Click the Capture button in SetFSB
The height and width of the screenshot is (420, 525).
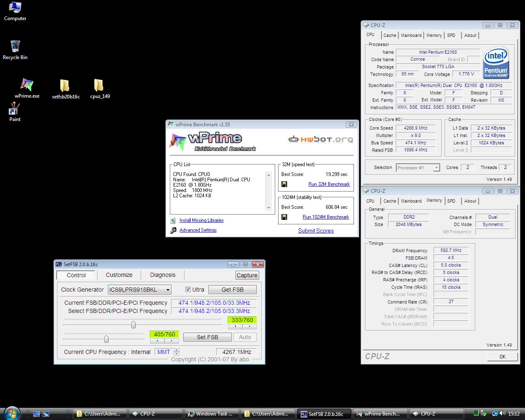coord(247,275)
